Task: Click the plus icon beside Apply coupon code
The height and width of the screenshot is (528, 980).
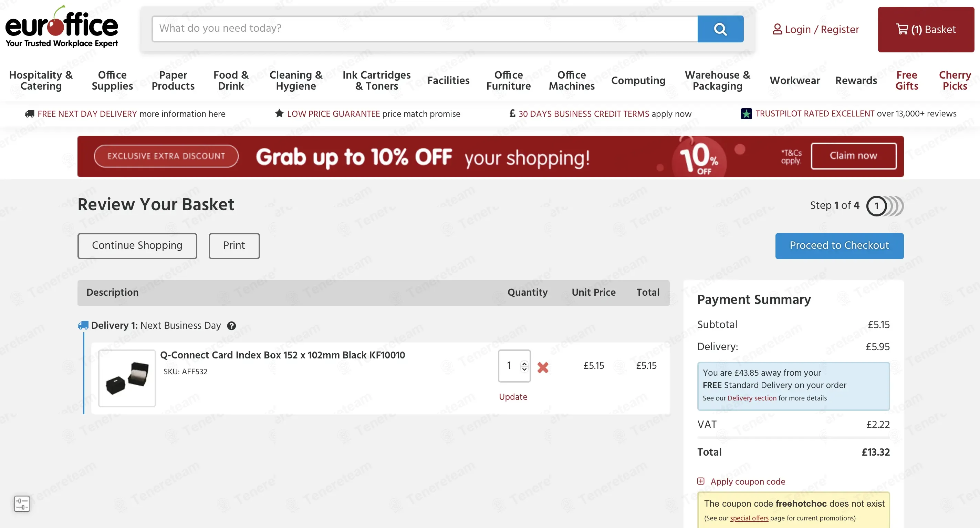Action: (701, 481)
